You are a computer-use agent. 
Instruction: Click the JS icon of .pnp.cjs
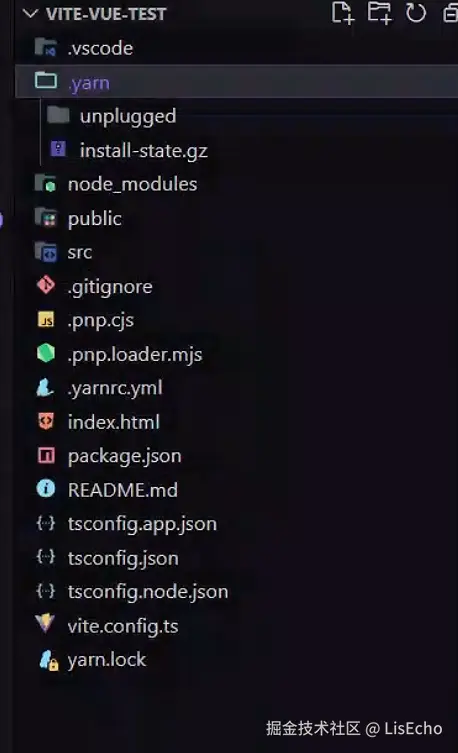click(46, 319)
